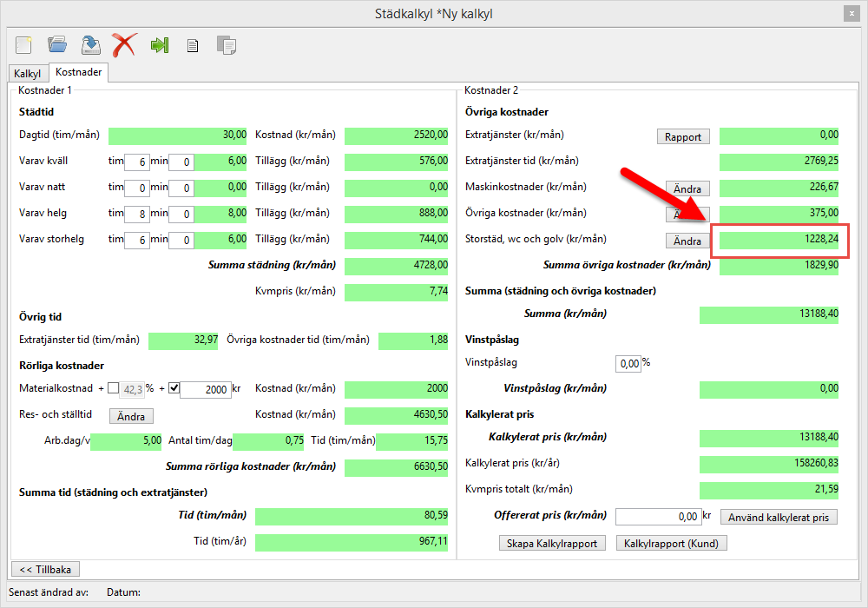Open the Extratjänster Rapport button
This screenshot has width=868, height=608.
click(x=683, y=136)
